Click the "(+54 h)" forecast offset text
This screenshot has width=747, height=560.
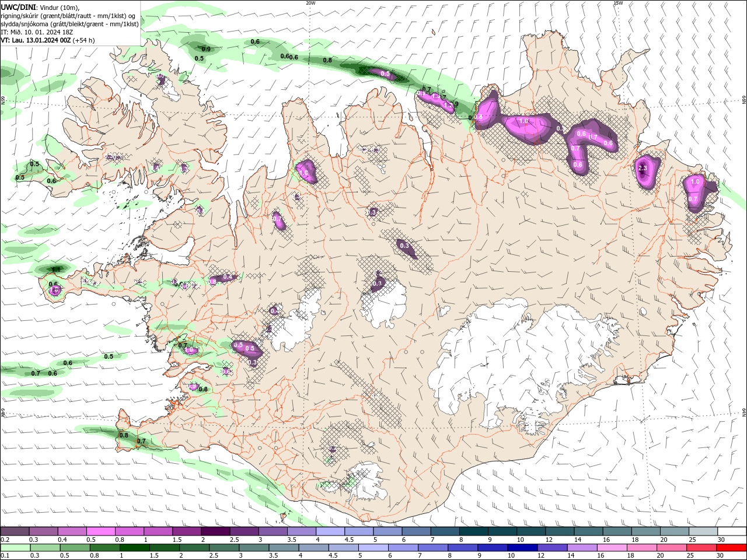point(84,40)
